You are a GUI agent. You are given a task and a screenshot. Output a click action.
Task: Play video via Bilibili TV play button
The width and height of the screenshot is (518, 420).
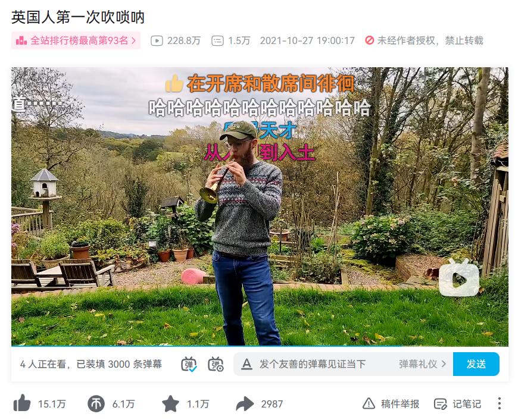click(459, 278)
